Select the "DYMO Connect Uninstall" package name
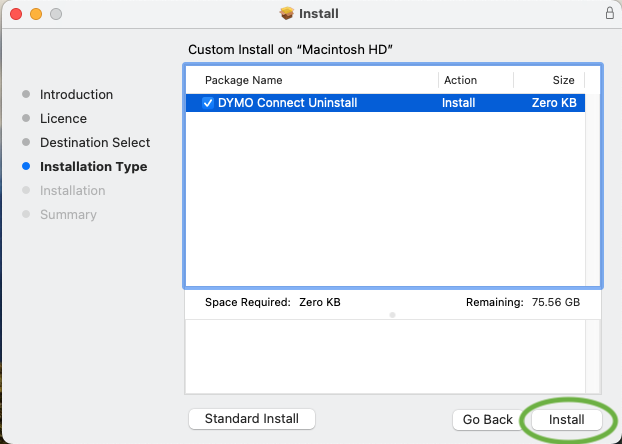Image resolution: width=622 pixels, height=444 pixels. click(x=288, y=103)
